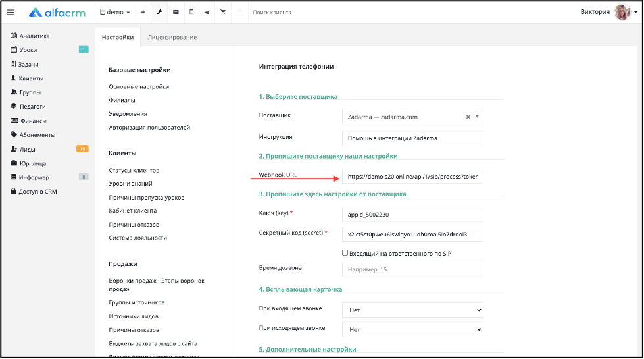Open Воронки продаж - Этапы воронок link

157,285
